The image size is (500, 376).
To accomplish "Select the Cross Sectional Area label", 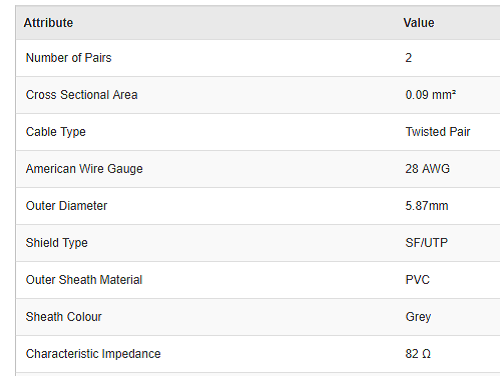I will (82, 95).
